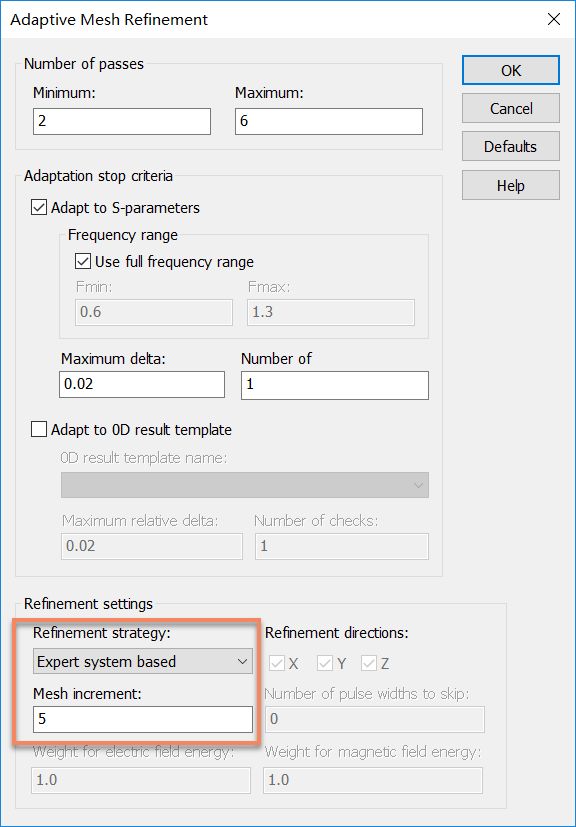This screenshot has width=576, height=827.
Task: Toggle Adapt to S-parameters checkbox
Action: [39, 207]
